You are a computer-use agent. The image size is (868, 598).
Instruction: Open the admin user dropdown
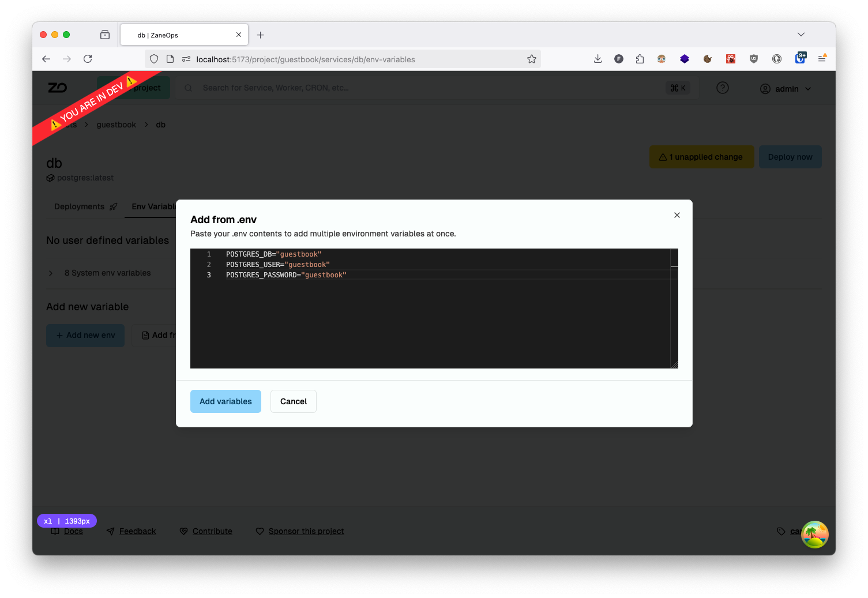[786, 89]
